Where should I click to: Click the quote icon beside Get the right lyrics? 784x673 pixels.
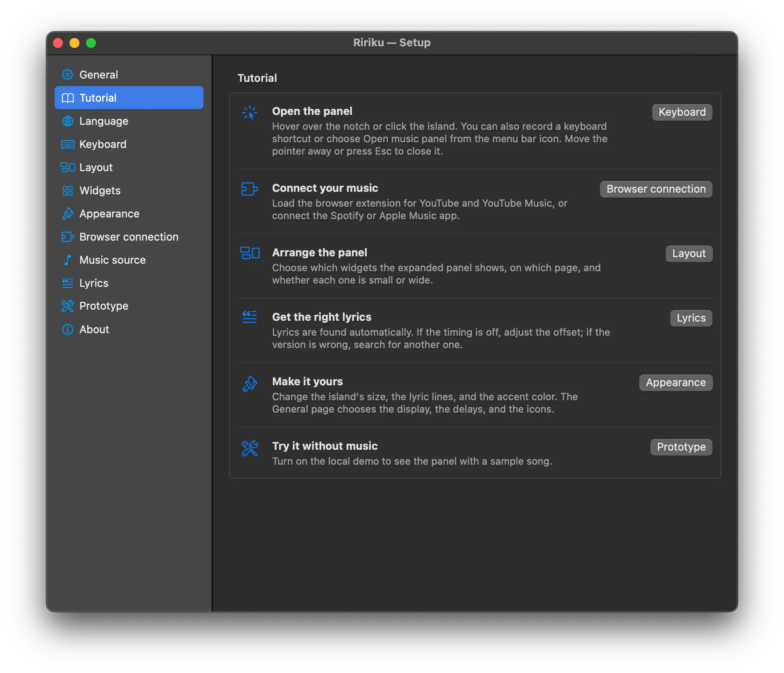[250, 317]
